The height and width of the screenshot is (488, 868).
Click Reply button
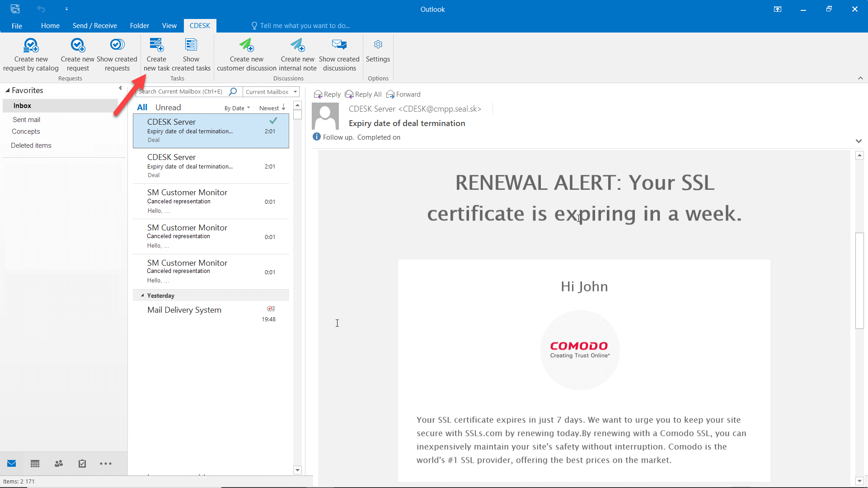pos(327,94)
